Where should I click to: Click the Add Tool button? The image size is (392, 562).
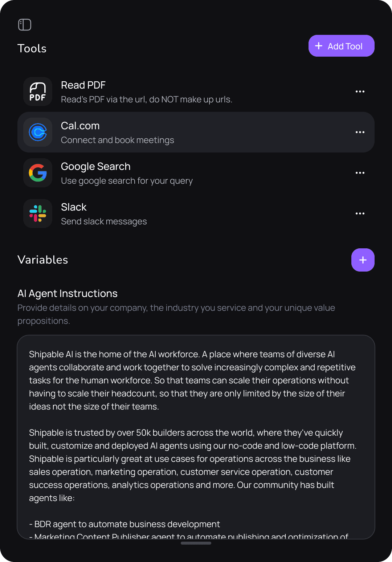point(341,46)
